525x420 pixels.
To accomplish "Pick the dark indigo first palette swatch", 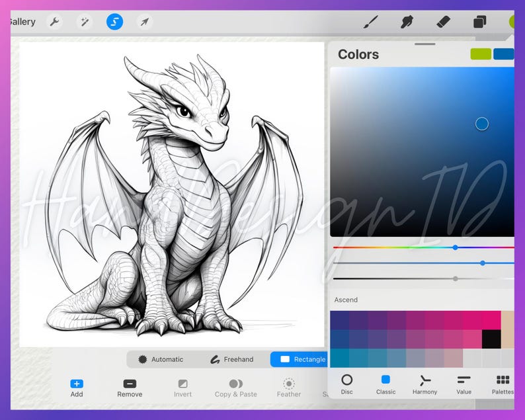I will tap(339, 320).
